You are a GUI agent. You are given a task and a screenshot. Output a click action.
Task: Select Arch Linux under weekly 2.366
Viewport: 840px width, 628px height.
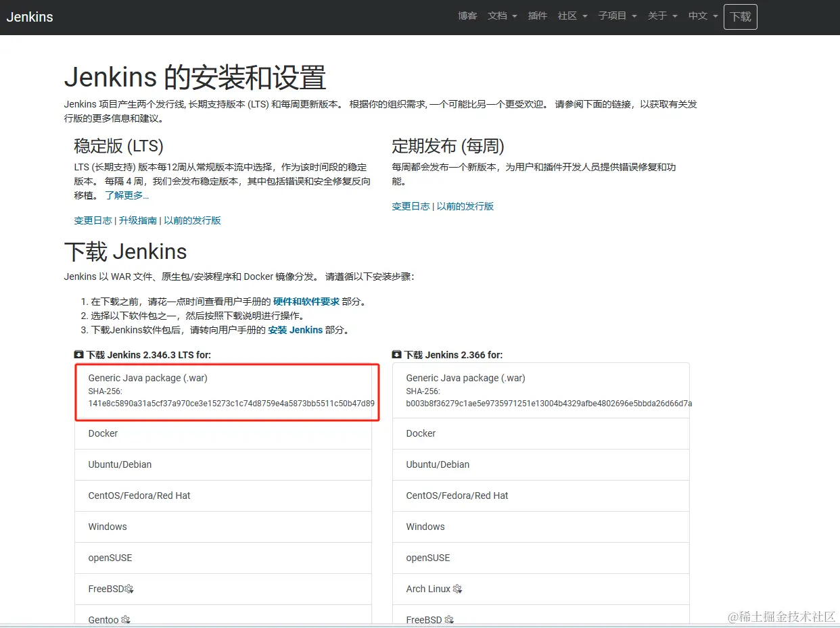click(541, 589)
